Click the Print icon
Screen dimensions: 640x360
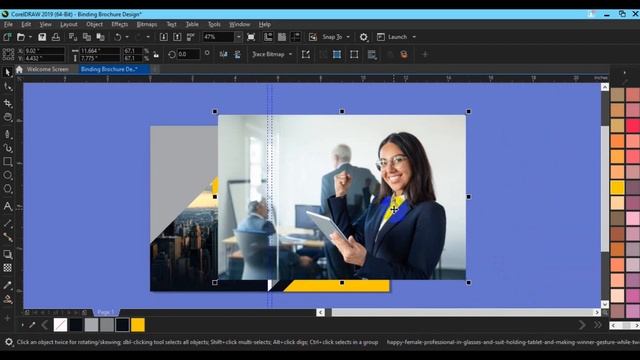(56, 37)
